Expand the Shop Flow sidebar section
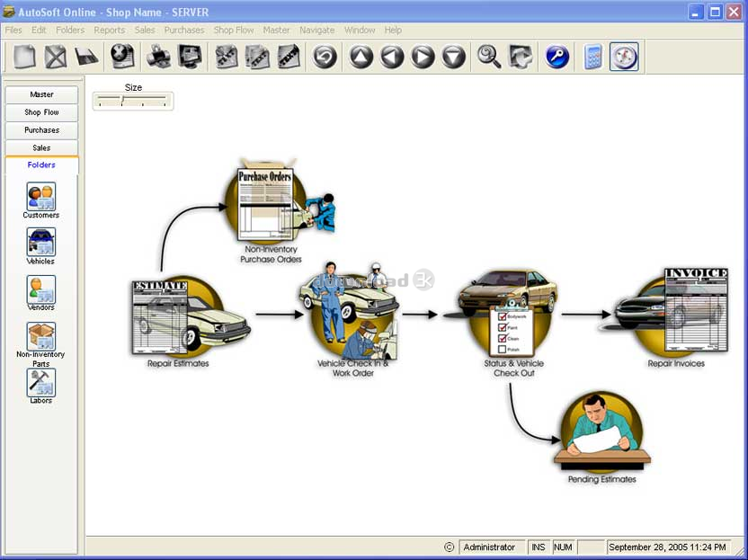 [41, 112]
